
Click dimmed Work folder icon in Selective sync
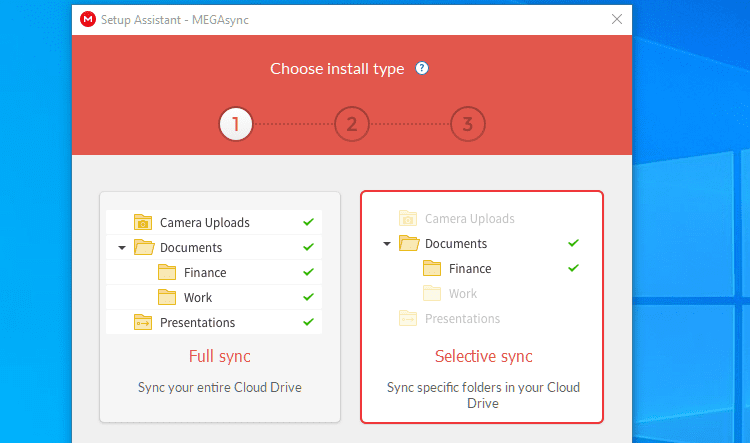click(x=431, y=293)
